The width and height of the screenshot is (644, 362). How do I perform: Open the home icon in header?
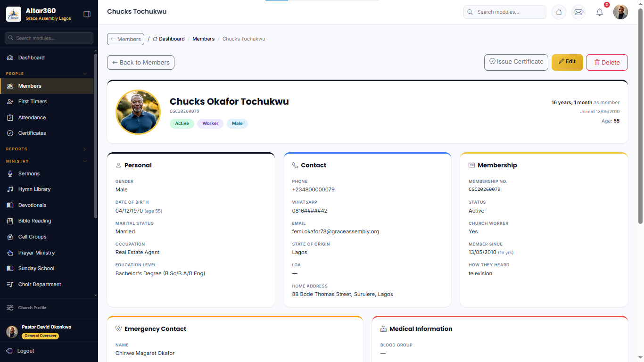point(559,12)
